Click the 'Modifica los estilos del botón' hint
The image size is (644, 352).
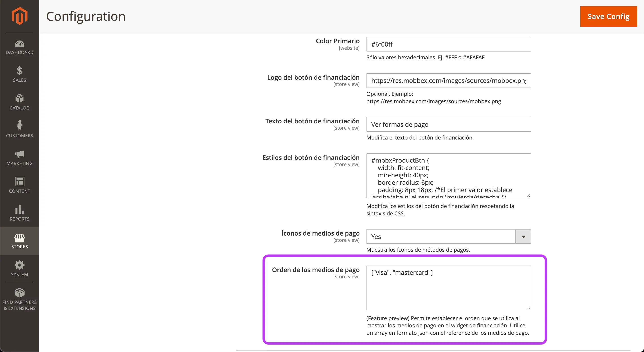[x=440, y=210]
